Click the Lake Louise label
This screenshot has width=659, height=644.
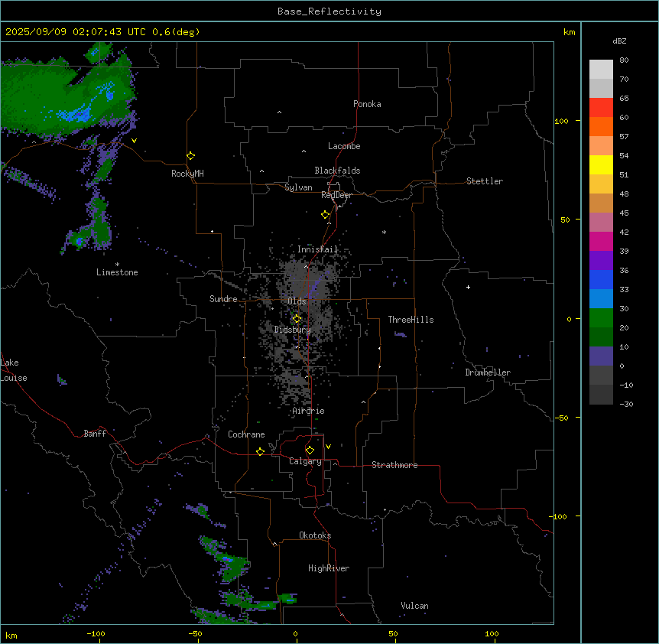pyautogui.click(x=14, y=370)
